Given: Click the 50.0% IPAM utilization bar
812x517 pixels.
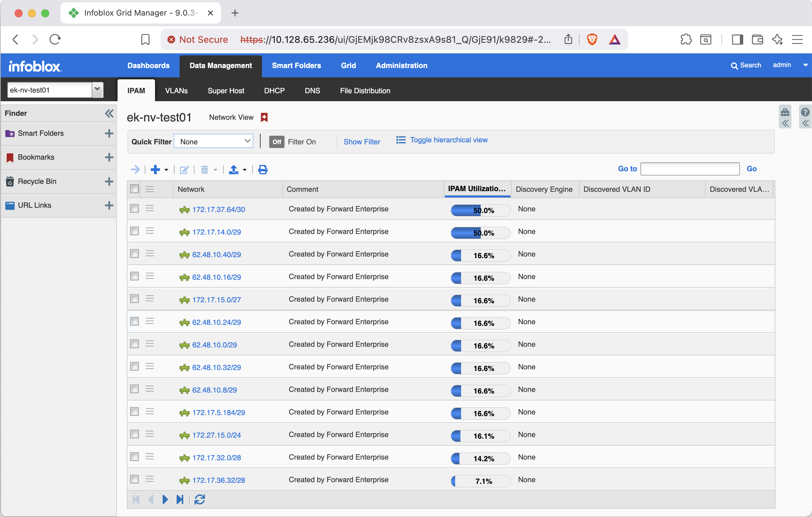Looking at the screenshot, I should pyautogui.click(x=480, y=210).
